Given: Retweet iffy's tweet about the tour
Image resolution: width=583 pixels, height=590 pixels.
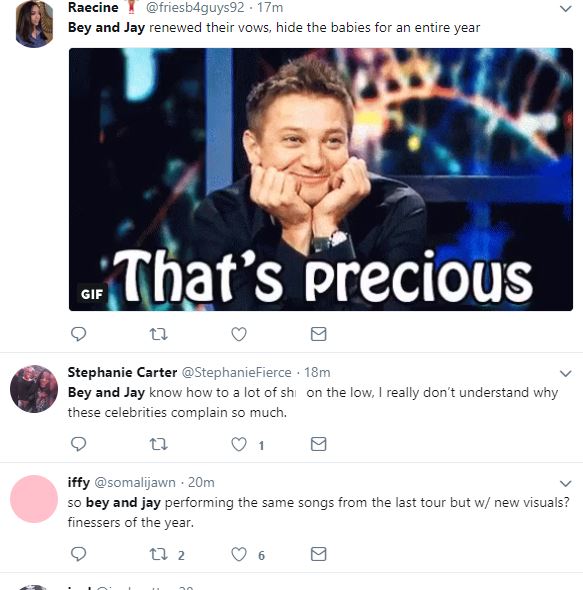Looking at the screenshot, I should coord(158,554).
